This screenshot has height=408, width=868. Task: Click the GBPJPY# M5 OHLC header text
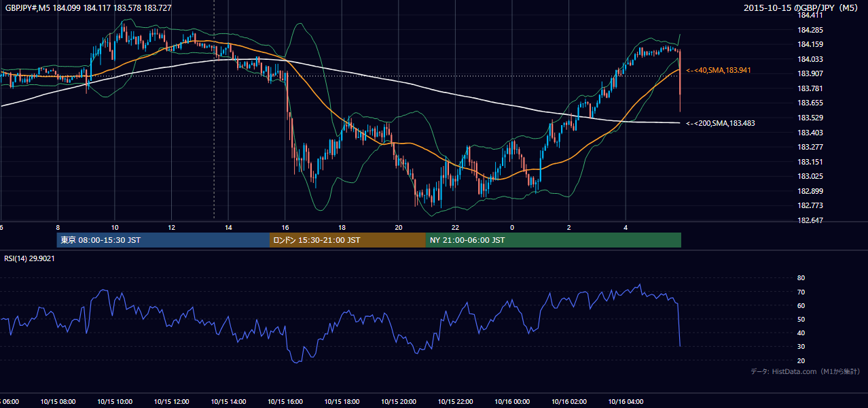coord(88,7)
